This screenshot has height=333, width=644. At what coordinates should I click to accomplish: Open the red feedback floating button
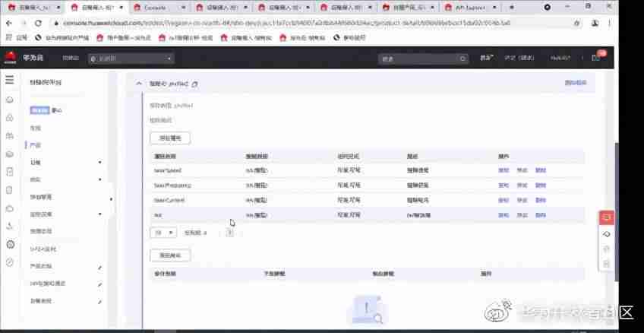(x=607, y=217)
